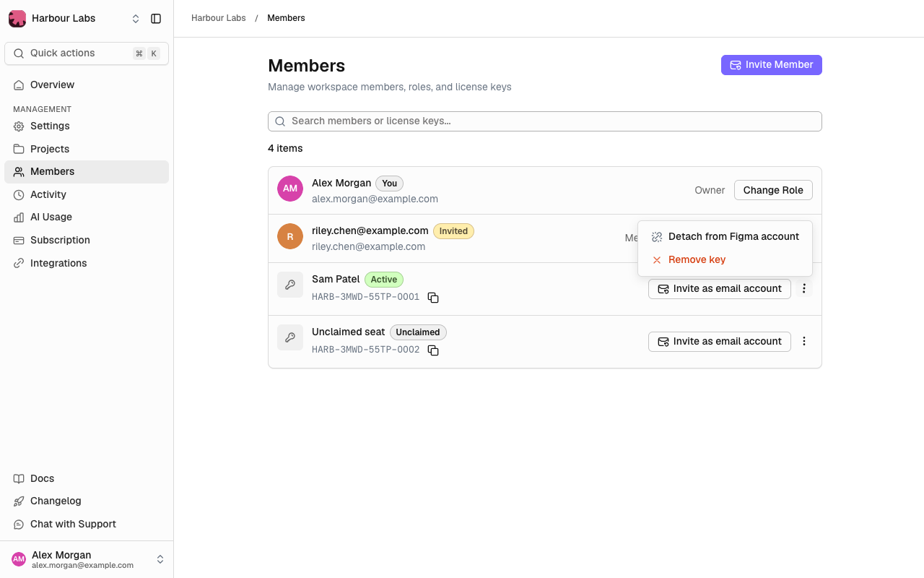
Task: Open more options for Unclaimed seat
Action: pyautogui.click(x=804, y=341)
